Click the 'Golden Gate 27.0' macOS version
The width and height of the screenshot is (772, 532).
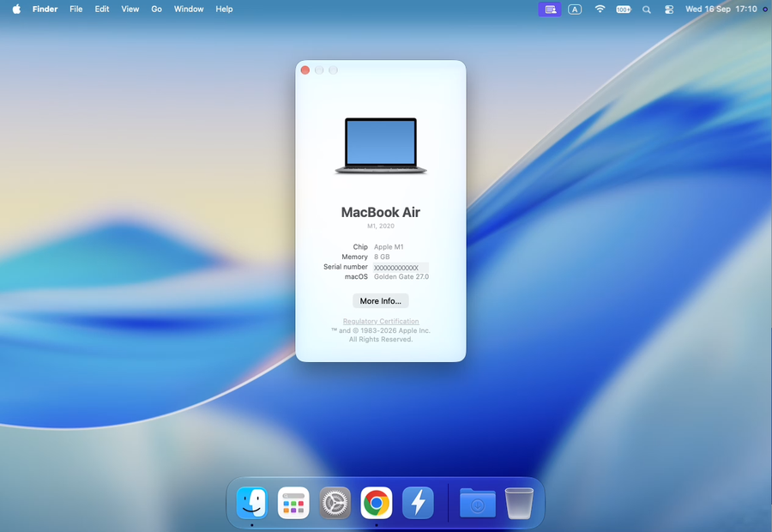click(401, 277)
